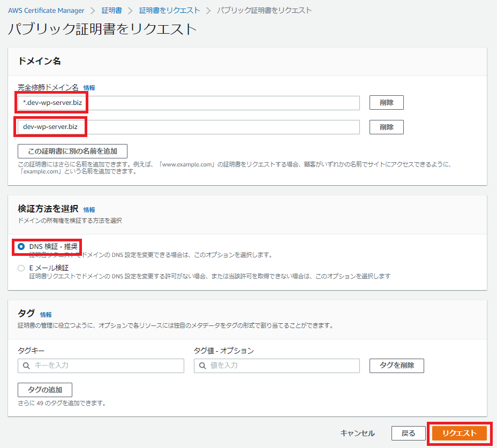The height and width of the screenshot is (448, 497).
Task: Delete the *.dev-wp-server.biz domain entry
Action: pos(386,103)
